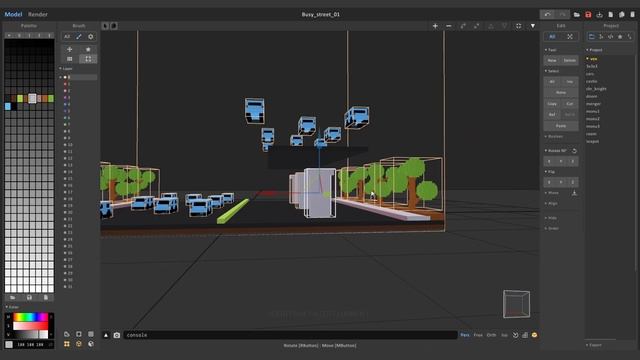Viewport: 640px width, 360px height.
Task: Click the rainbow hue slider in Color panel
Action: click(x=31, y=317)
